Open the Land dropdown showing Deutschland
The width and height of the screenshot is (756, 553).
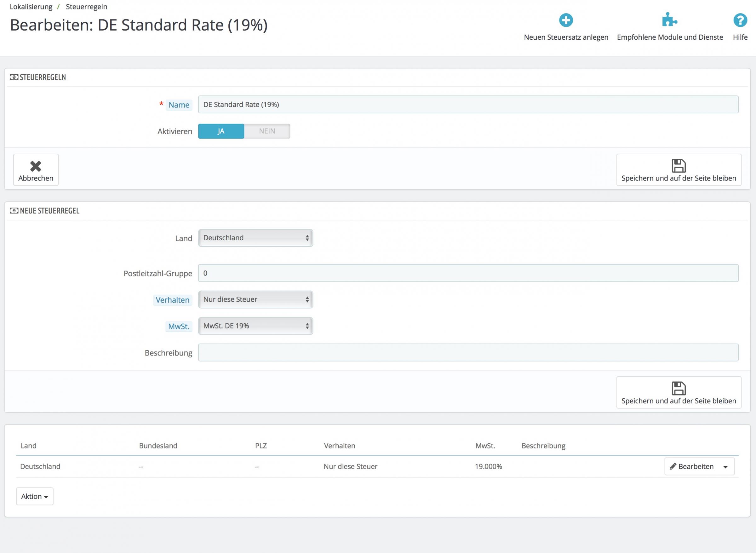pyautogui.click(x=255, y=238)
